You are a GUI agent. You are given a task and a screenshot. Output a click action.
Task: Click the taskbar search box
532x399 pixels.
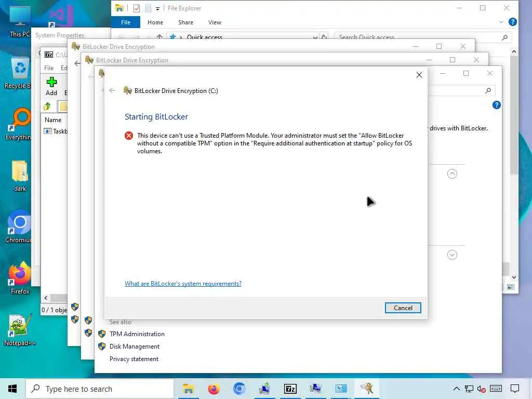coord(100,389)
